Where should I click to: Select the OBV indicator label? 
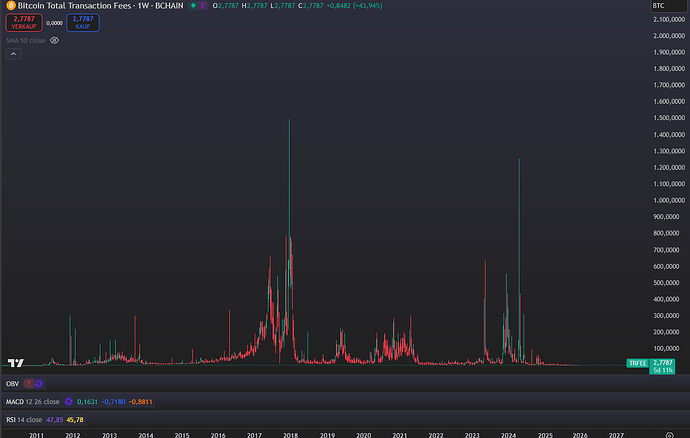[12, 383]
